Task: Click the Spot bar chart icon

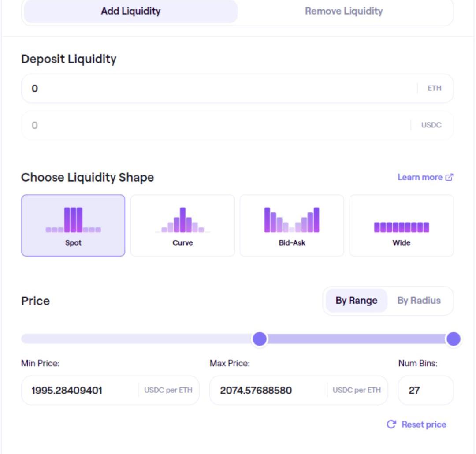Action: [73, 220]
